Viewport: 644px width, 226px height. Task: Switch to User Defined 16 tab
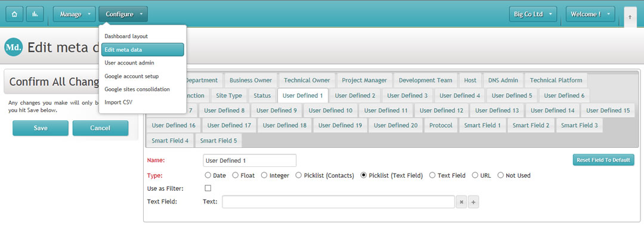[174, 125]
